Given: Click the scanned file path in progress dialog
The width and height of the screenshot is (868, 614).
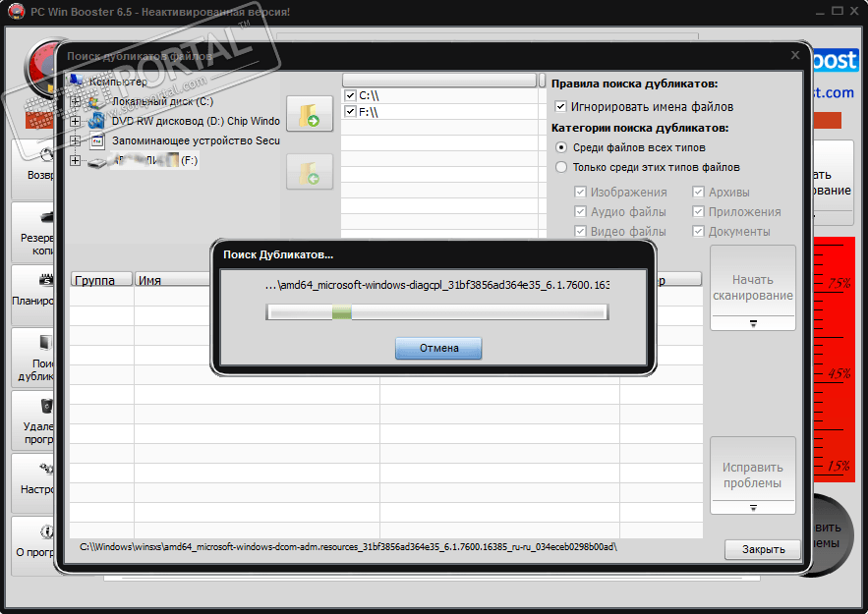Looking at the screenshot, I should click(437, 286).
